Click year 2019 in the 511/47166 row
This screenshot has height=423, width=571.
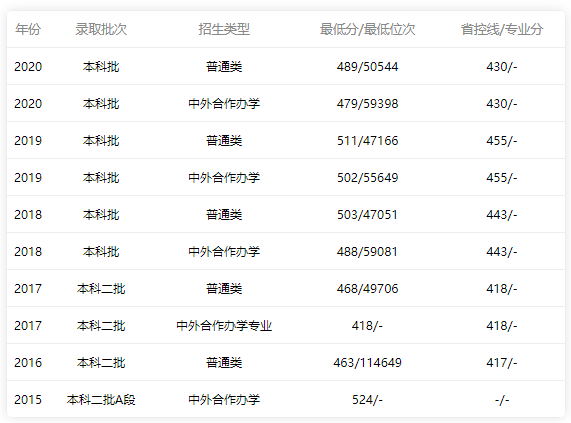point(28,141)
